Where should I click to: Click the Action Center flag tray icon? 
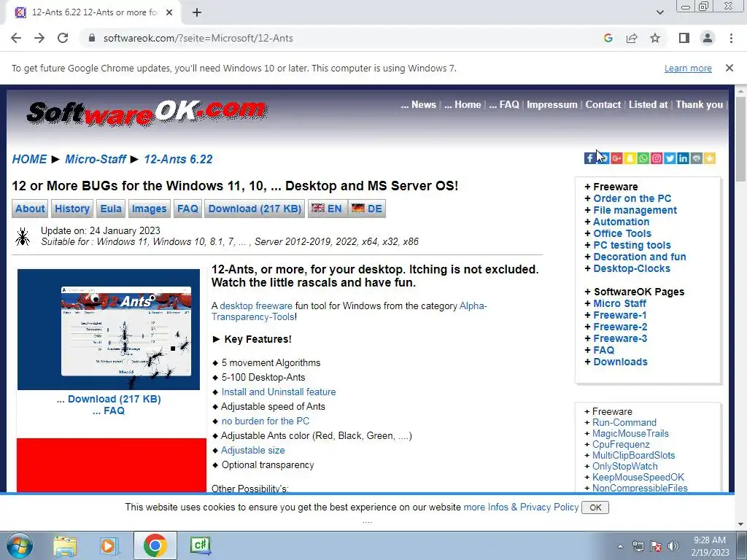656,546
